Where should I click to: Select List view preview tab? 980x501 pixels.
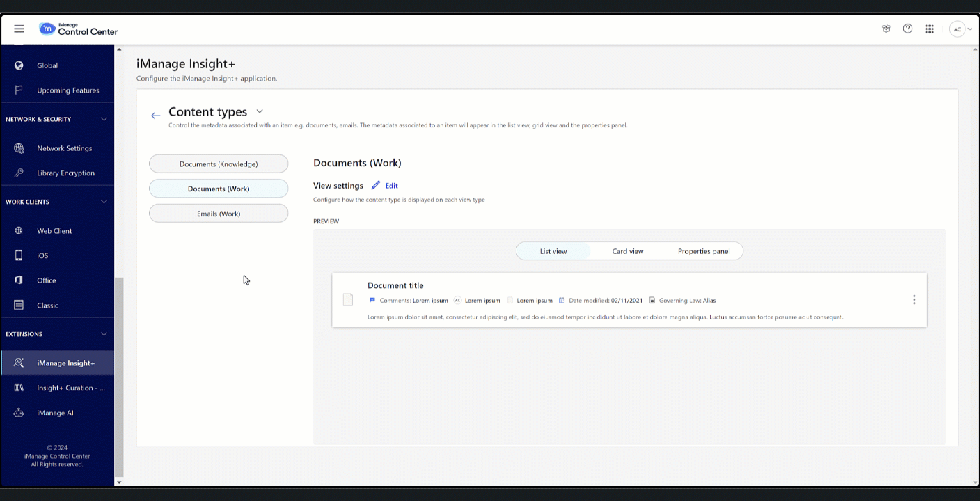(x=553, y=251)
